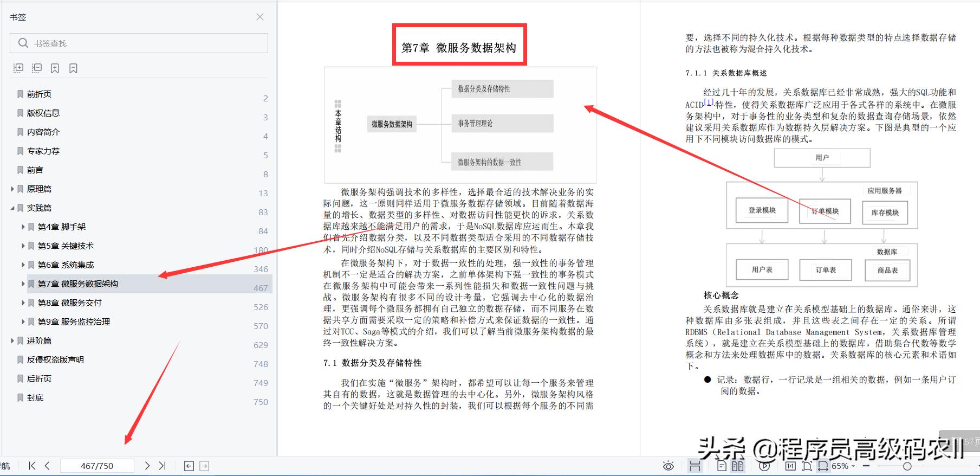Click the forward to next view icon
The image size is (980, 476).
point(204,466)
